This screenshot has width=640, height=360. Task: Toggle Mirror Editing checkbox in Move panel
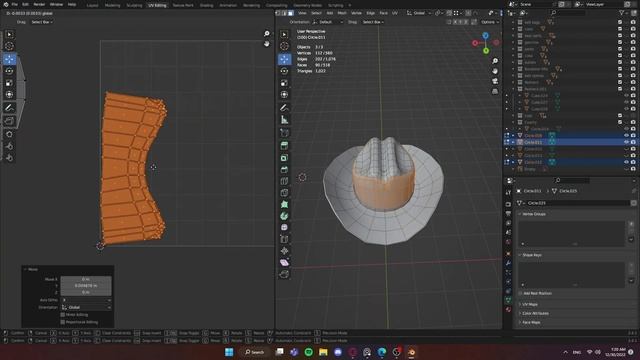click(62, 315)
